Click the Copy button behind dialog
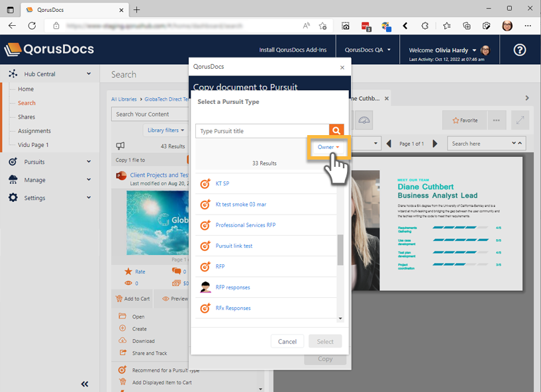This screenshot has width=541, height=392. (x=325, y=359)
